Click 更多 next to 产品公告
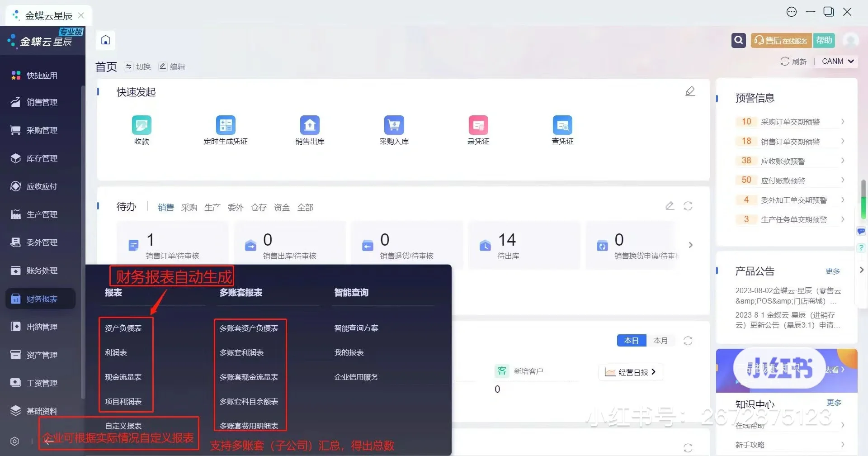 pyautogui.click(x=833, y=271)
